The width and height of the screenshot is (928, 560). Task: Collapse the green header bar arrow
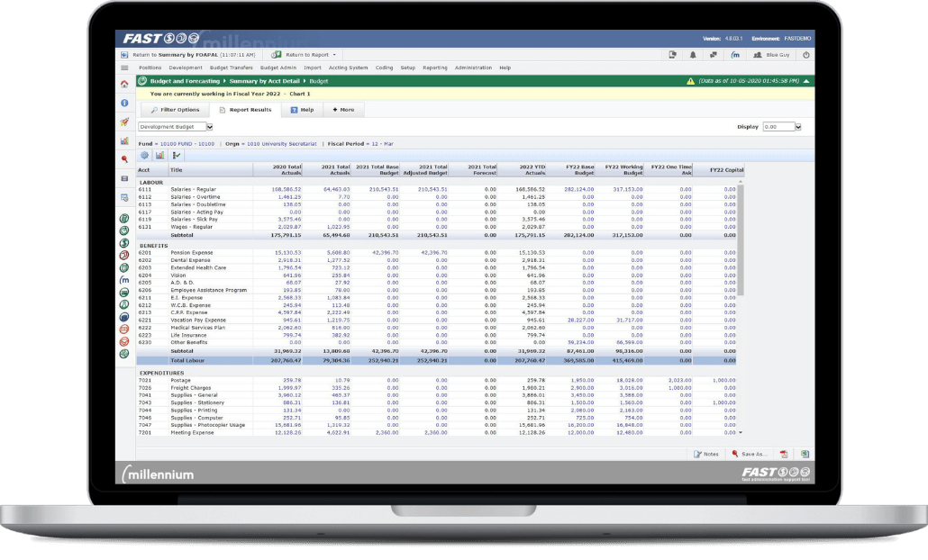click(806, 81)
